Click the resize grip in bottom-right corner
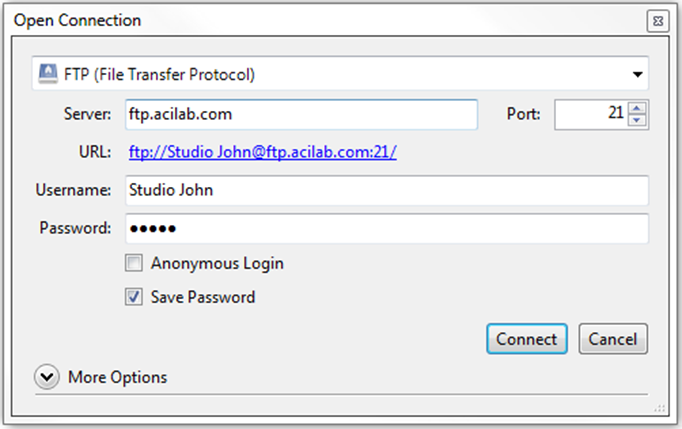 pyautogui.click(x=659, y=407)
